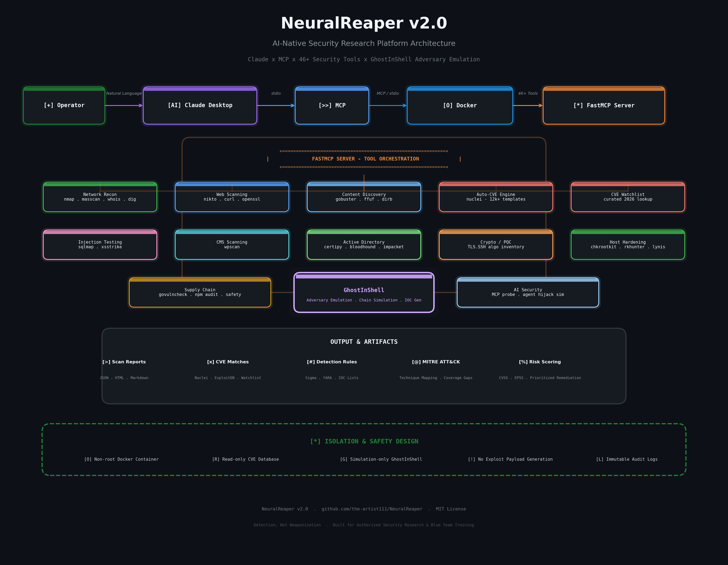This screenshot has width=728, height=565.
Task: Click JSON . HTML . Markdown text
Action: (x=124, y=378)
